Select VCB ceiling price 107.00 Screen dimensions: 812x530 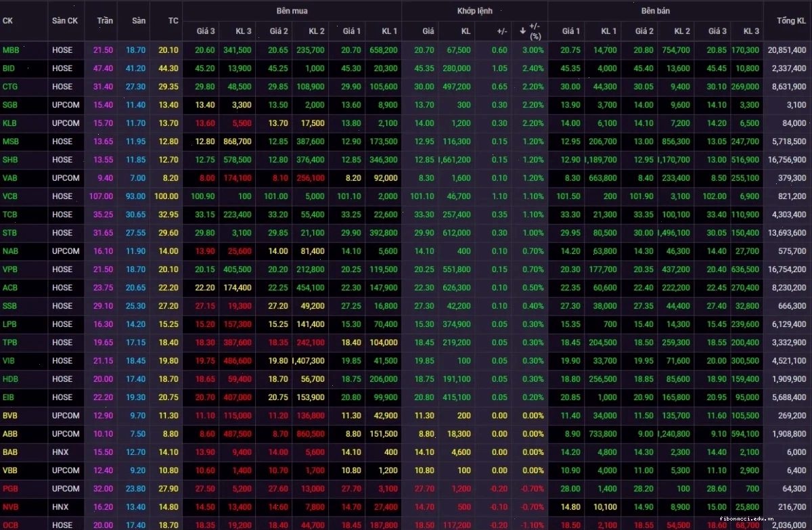point(100,196)
